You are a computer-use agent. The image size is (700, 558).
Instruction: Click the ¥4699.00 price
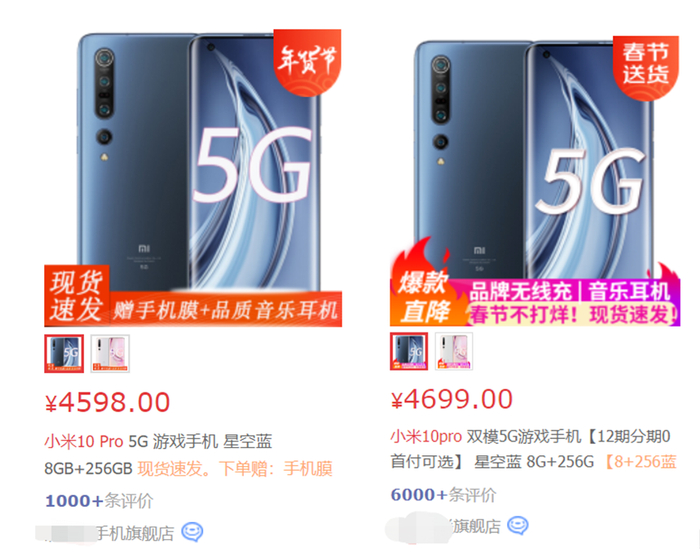(451, 399)
